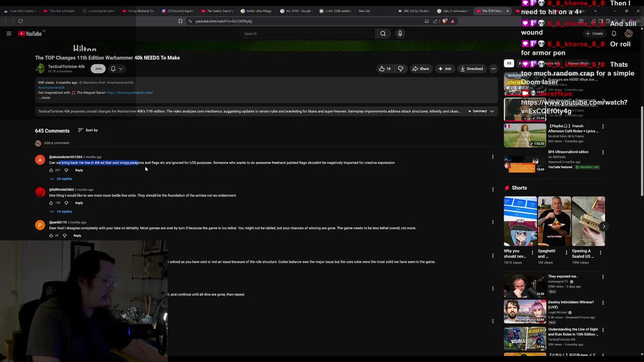644x362 pixels.
Task: Reply to alexandersmith1264's comment
Action: (79, 170)
